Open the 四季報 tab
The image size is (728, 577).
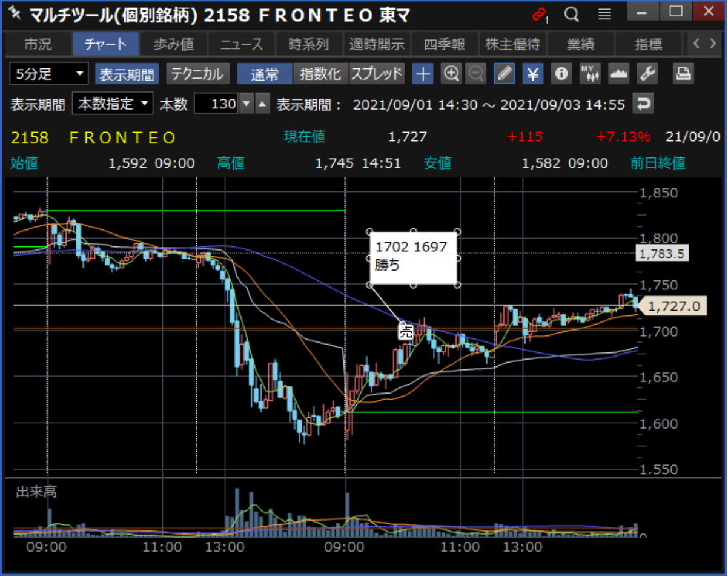coord(445,44)
